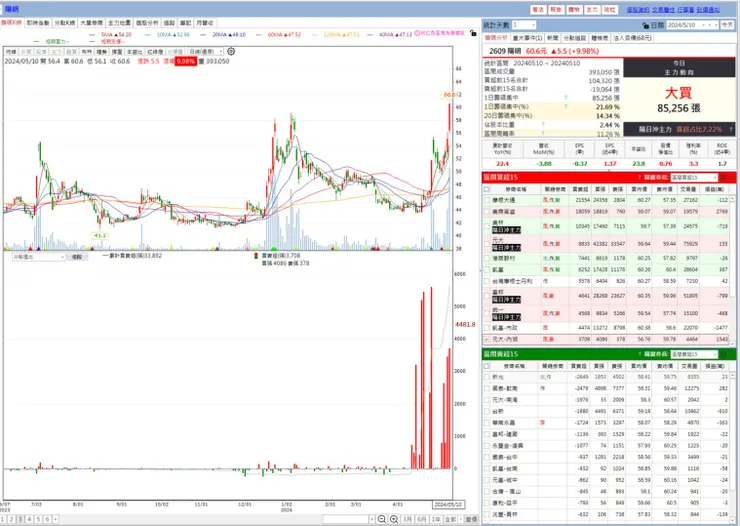
Task: Open chart settings gear icon
Action: point(231,51)
